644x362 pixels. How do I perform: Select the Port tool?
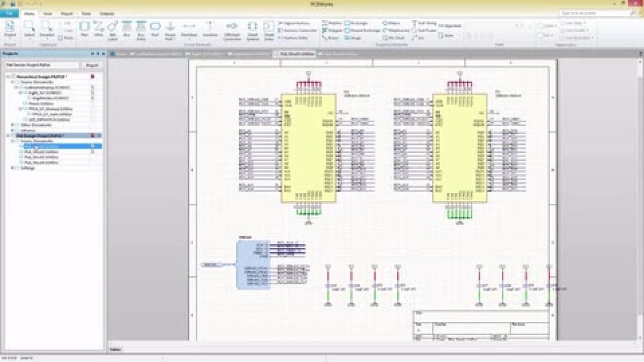155,26
